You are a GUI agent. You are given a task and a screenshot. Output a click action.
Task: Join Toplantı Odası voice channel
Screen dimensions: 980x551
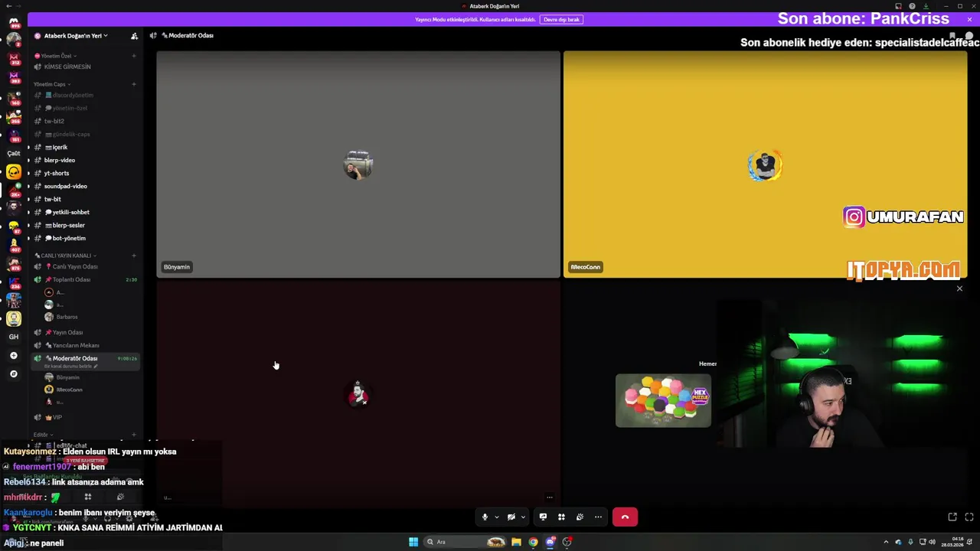(85, 279)
